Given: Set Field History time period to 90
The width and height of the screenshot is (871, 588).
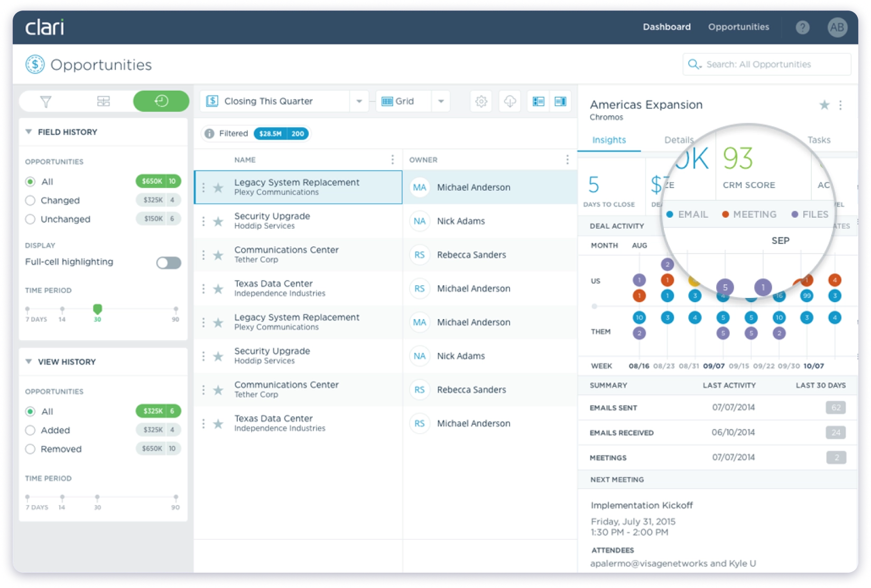Looking at the screenshot, I should click(175, 310).
